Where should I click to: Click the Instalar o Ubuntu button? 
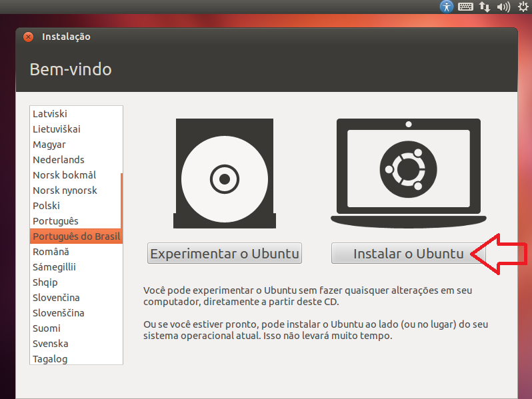point(409,253)
